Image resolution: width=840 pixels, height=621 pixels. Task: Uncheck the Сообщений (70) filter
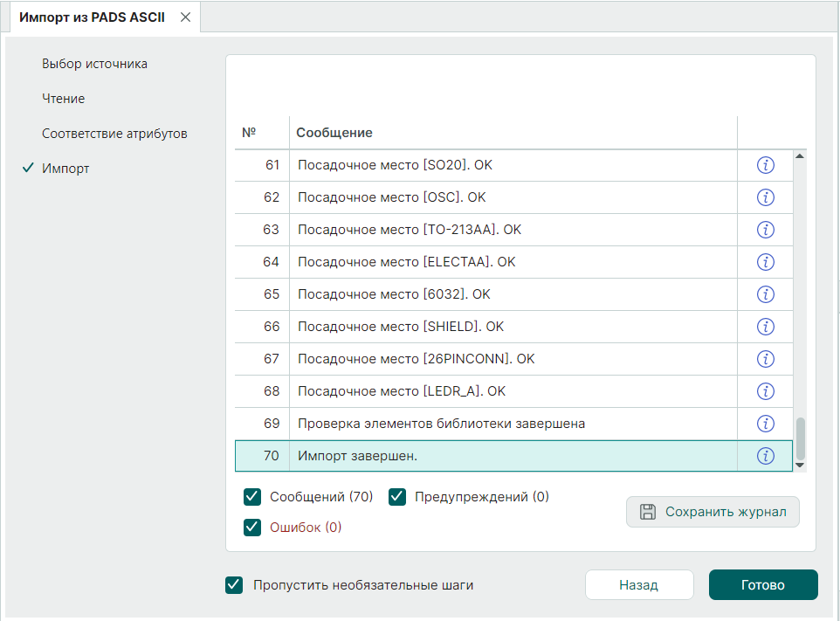pyautogui.click(x=253, y=497)
